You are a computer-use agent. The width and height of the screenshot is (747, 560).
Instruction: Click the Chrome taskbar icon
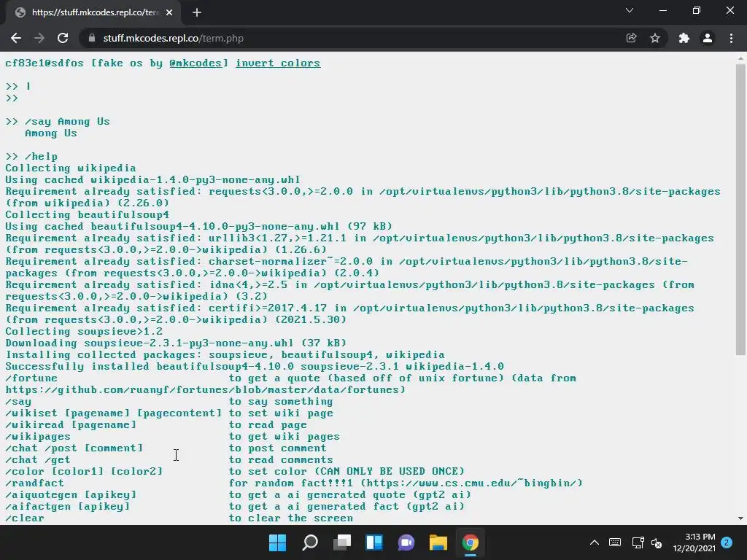471,542
